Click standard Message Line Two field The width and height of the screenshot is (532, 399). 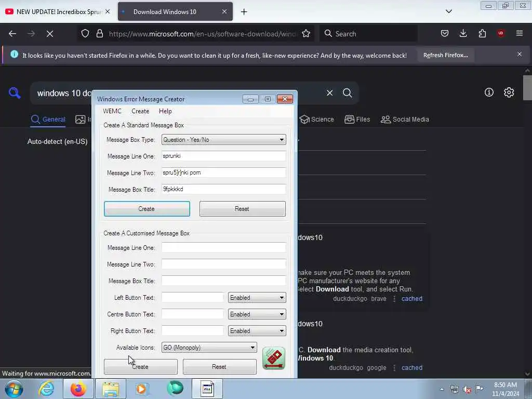click(223, 172)
